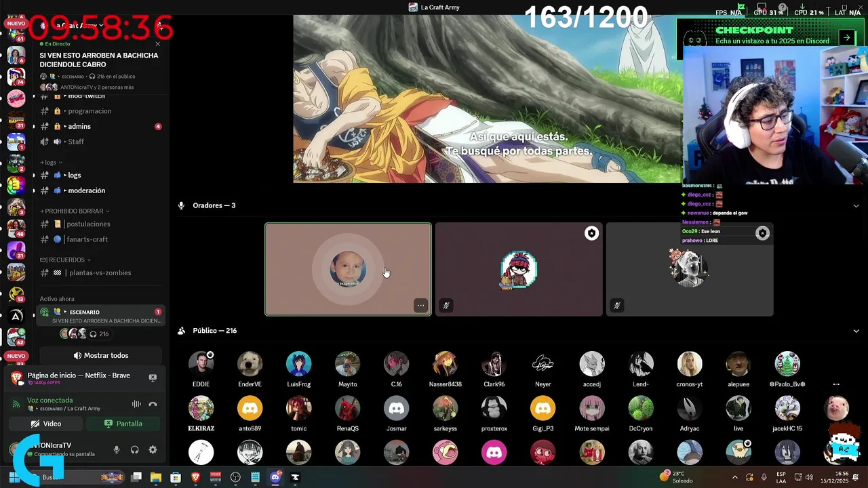The image size is (868, 488).
Task: Open Brave browser from taskbar
Action: coord(195,477)
